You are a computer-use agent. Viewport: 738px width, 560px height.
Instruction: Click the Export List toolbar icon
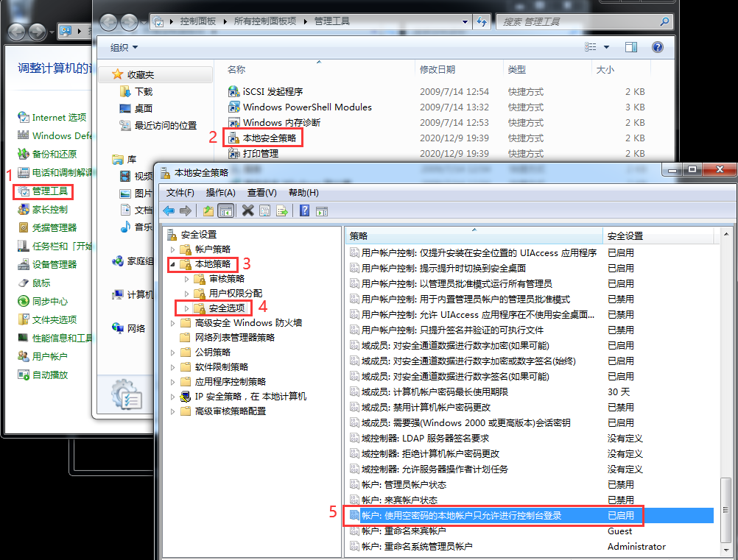click(282, 211)
